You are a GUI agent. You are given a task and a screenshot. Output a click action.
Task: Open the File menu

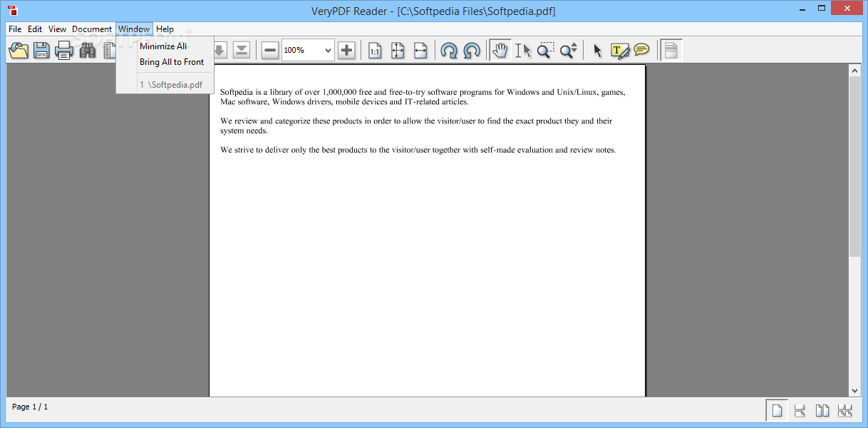(x=15, y=29)
